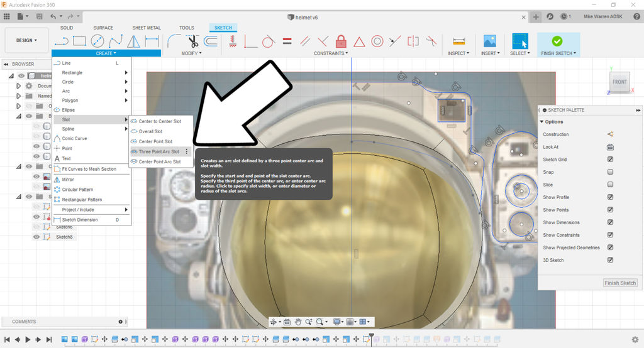Play the timeline
Viewport: 644px width, 348px height.
[x=28, y=339]
